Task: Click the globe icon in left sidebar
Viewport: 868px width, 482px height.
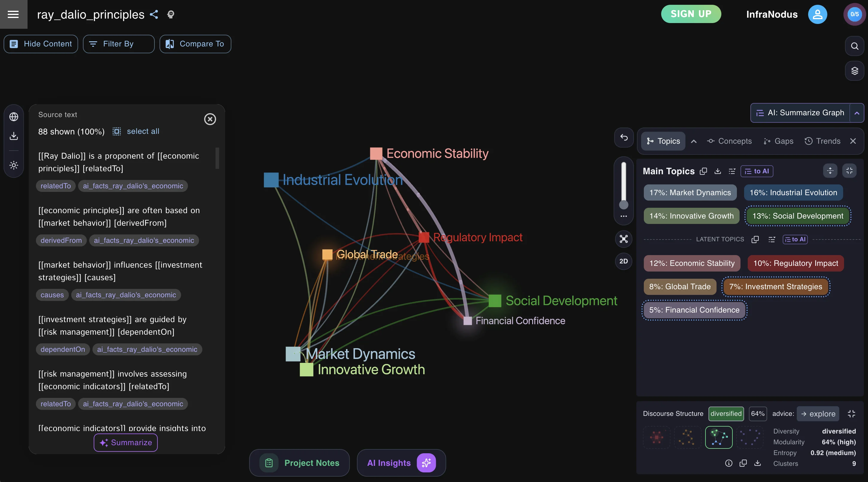Action: tap(14, 117)
